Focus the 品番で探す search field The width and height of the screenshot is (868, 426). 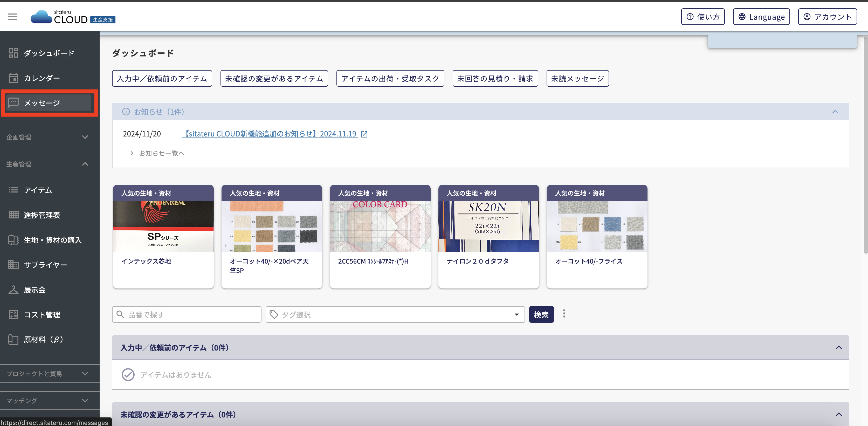[187, 314]
